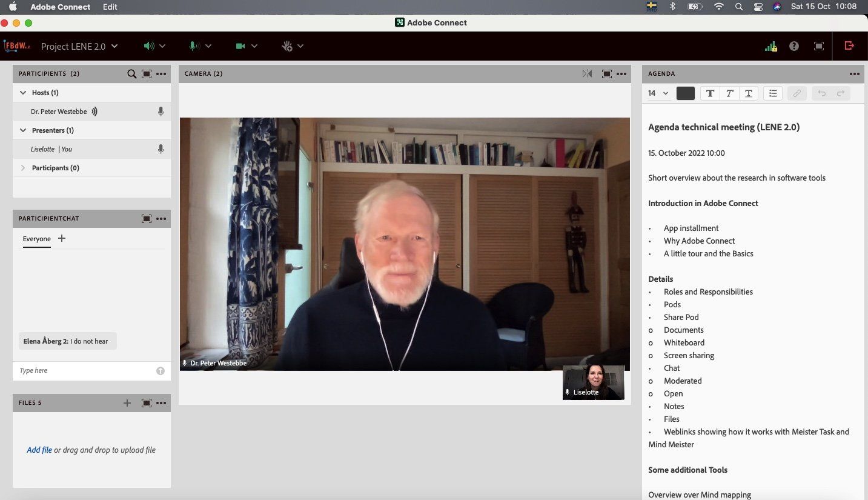
Task: Click the Liselotte video thumbnail
Action: pyautogui.click(x=594, y=382)
